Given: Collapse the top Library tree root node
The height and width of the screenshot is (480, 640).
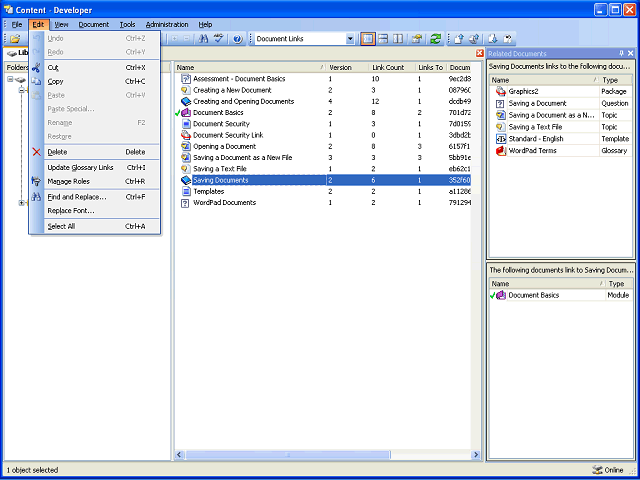Looking at the screenshot, I should 10,79.
